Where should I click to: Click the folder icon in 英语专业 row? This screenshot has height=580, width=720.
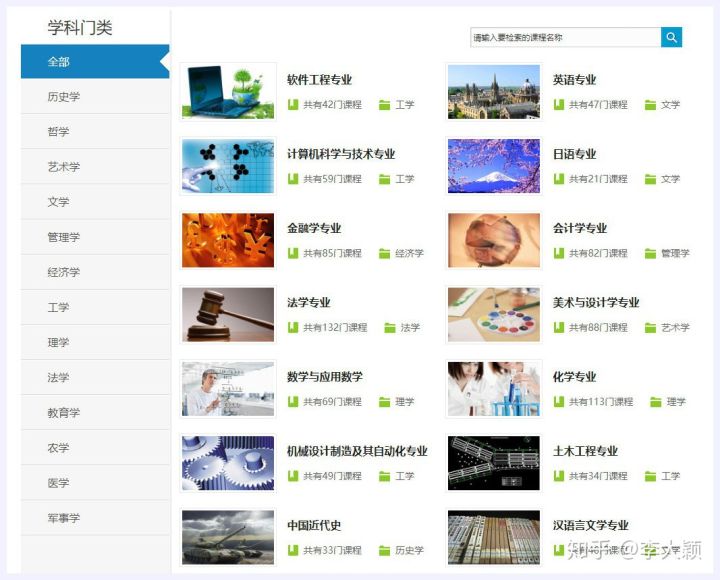(x=650, y=105)
